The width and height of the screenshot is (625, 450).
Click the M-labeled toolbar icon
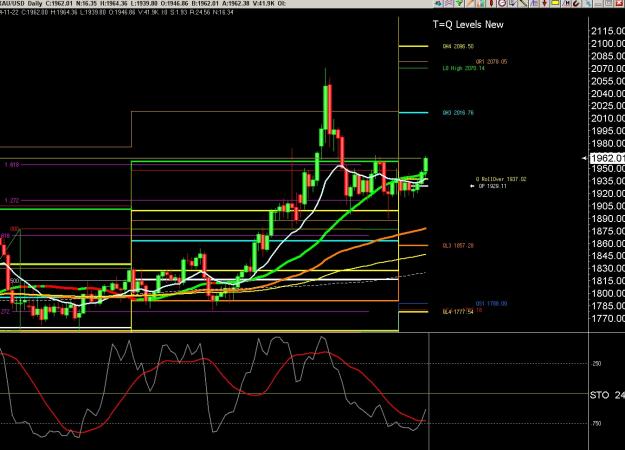click(x=566, y=3)
